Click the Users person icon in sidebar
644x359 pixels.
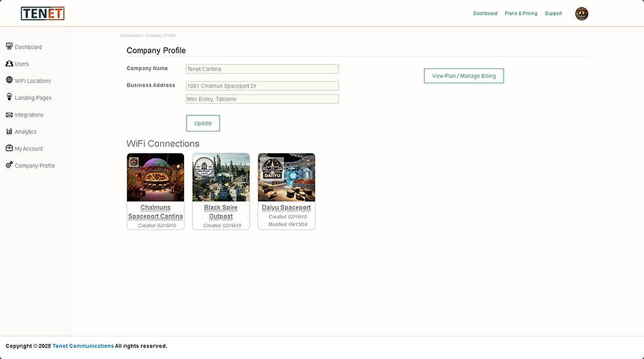9,63
